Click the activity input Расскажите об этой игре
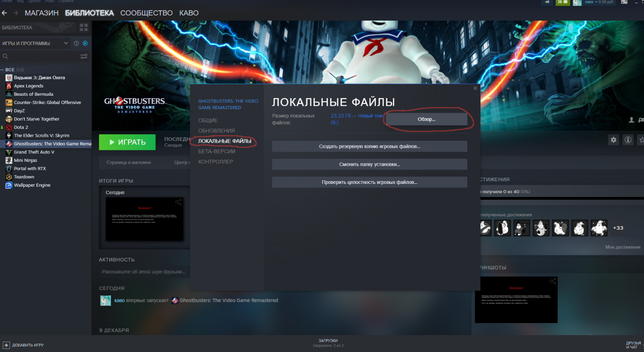Image resolution: width=644 pixels, height=352 pixels. [x=144, y=272]
